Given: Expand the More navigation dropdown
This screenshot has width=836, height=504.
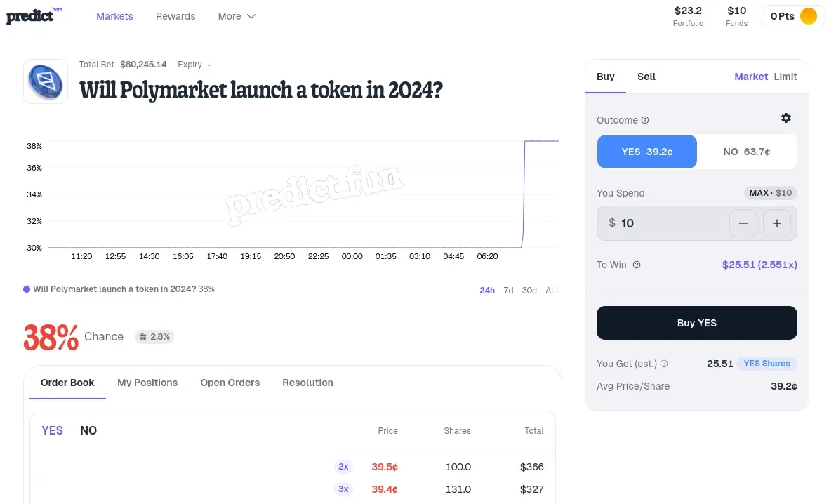Looking at the screenshot, I should pos(237,16).
